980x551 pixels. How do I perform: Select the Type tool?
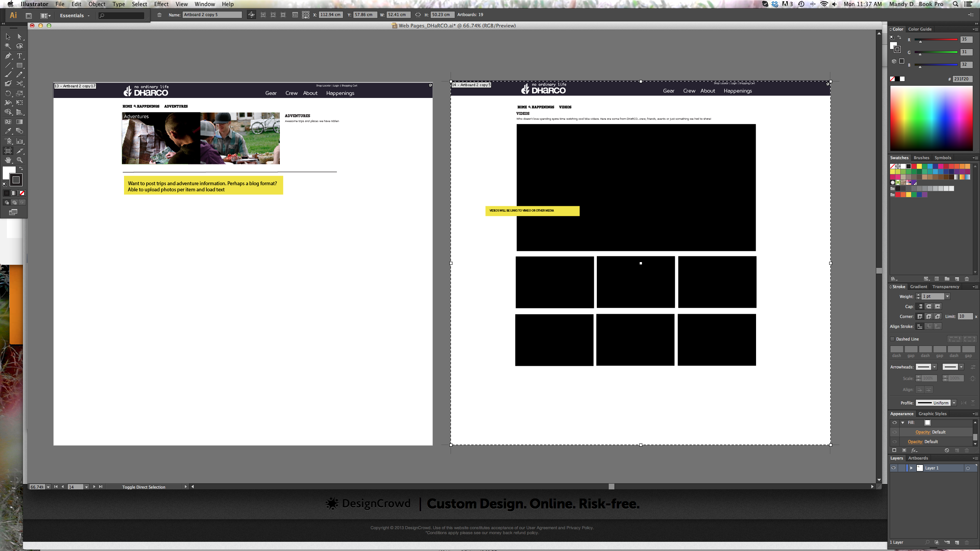(20, 56)
